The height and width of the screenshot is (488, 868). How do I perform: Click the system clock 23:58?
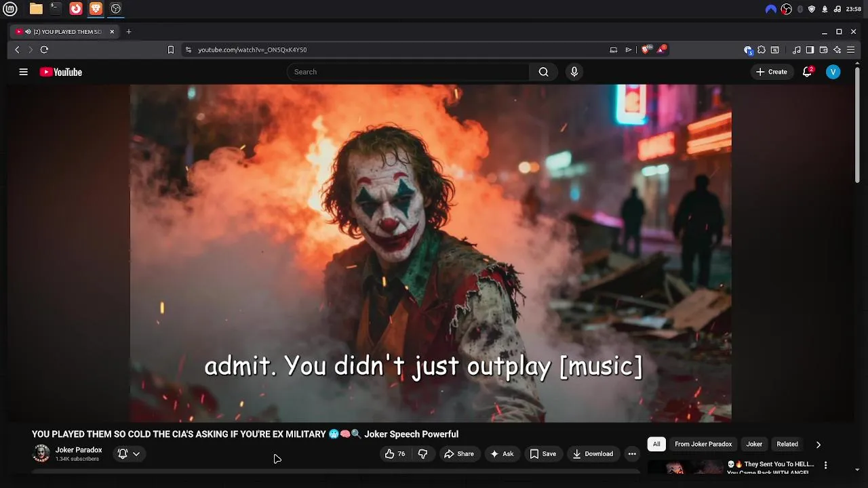click(x=852, y=9)
